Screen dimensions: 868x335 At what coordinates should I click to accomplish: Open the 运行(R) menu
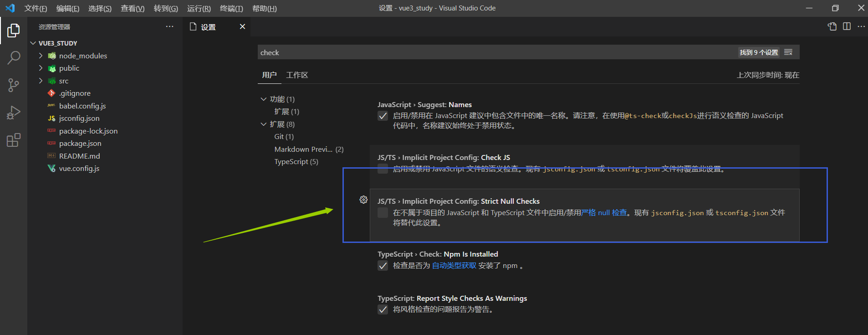tap(199, 8)
